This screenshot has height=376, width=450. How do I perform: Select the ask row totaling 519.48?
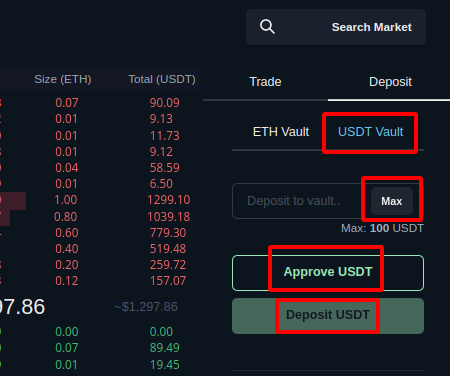click(99, 249)
